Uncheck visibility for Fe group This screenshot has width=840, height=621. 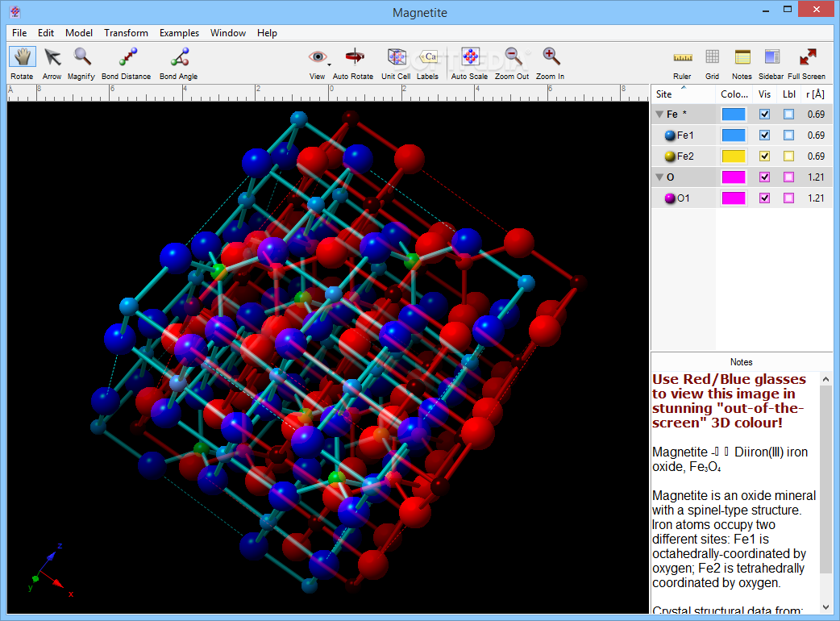coord(764,115)
